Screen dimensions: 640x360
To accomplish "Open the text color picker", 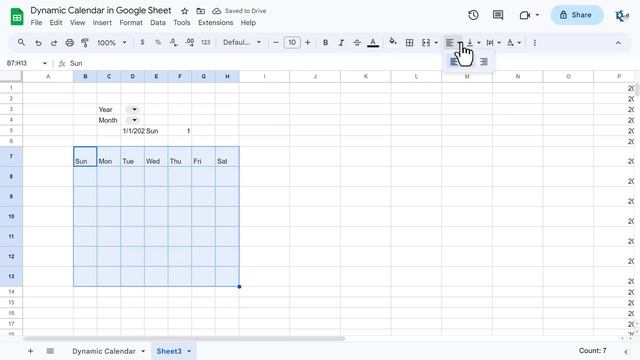I will tap(373, 42).
